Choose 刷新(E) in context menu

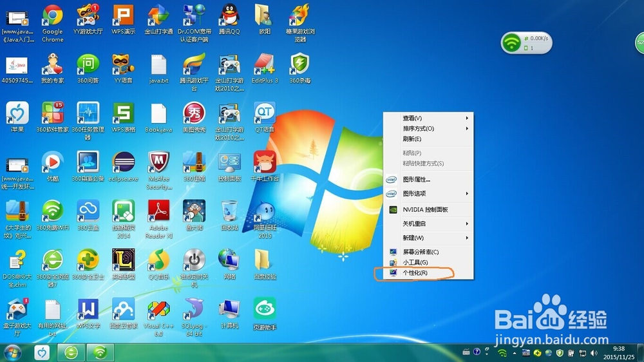[x=428, y=139]
